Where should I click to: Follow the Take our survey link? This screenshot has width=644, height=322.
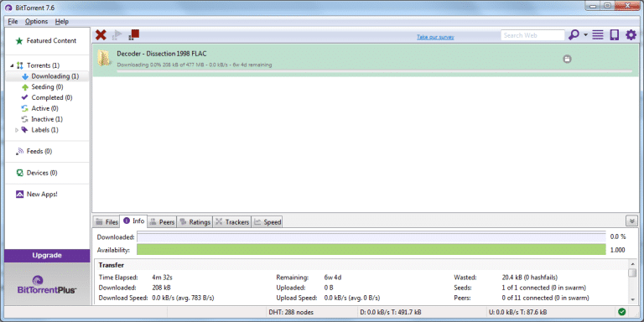435,38
